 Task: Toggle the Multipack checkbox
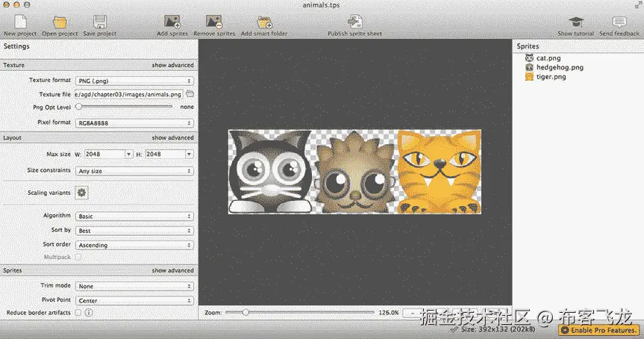78,257
